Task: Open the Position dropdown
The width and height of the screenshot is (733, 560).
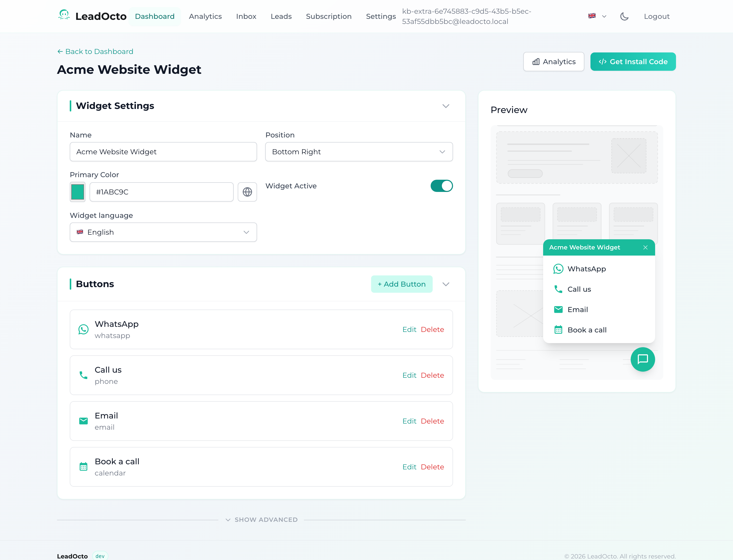Action: [359, 152]
